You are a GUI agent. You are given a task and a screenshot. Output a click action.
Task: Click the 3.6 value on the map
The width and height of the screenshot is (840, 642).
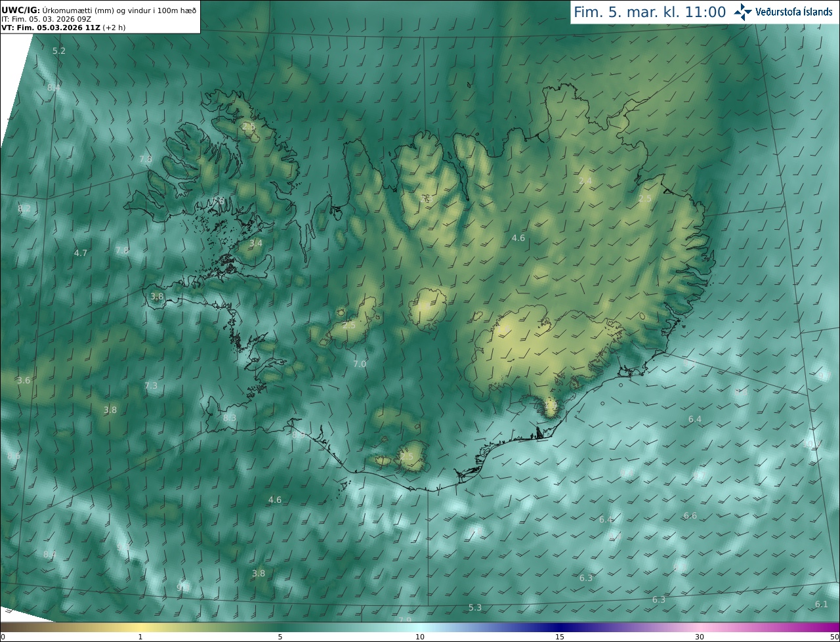(24, 380)
